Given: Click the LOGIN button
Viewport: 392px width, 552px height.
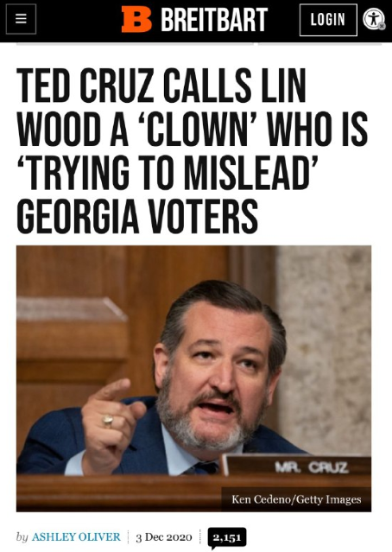Looking at the screenshot, I should click(x=328, y=20).
